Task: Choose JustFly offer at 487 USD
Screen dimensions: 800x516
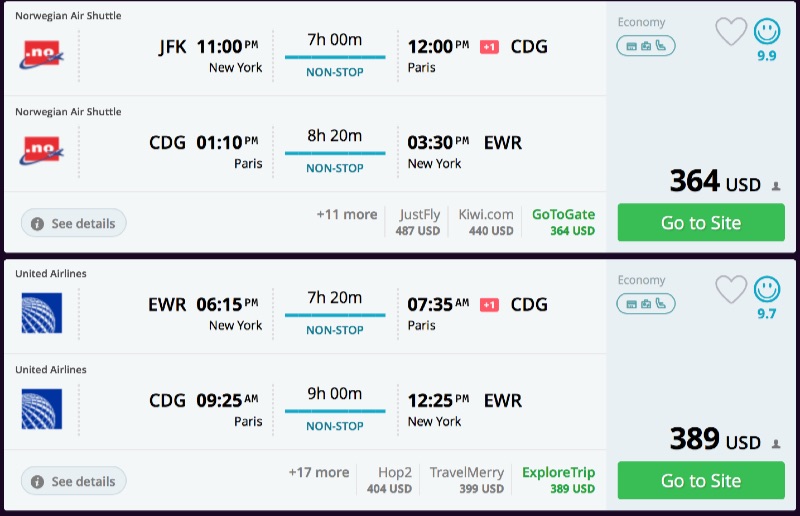Action: point(419,222)
